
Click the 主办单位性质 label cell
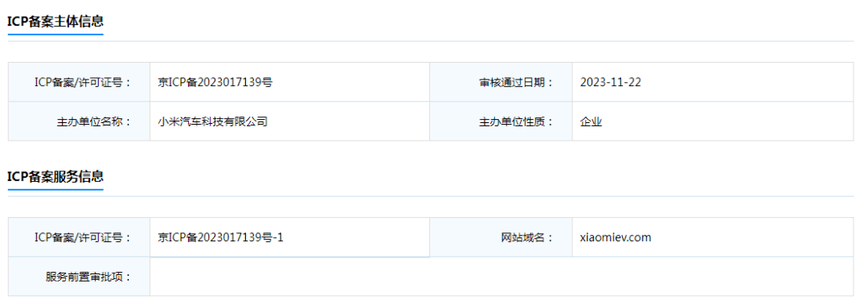(501, 121)
